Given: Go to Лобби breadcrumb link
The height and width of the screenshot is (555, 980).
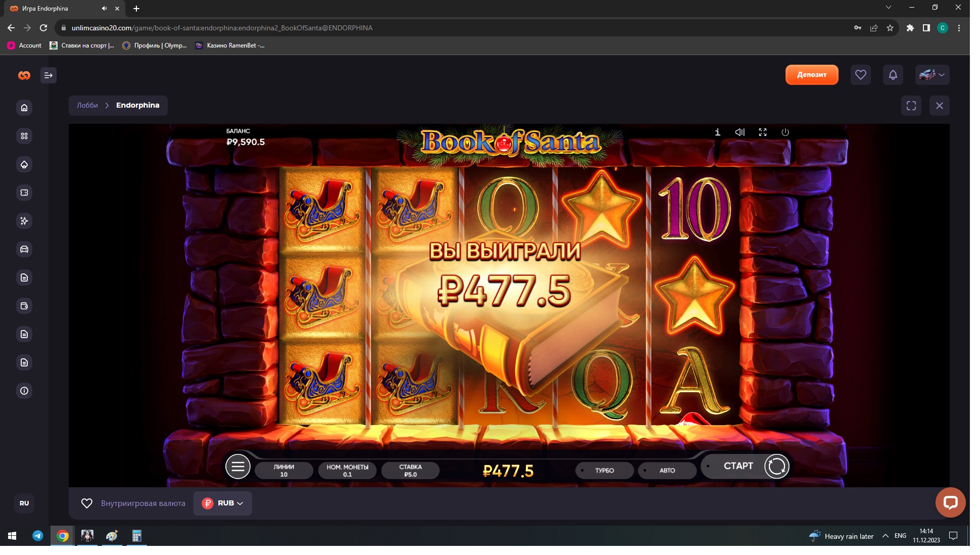Looking at the screenshot, I should (x=87, y=105).
